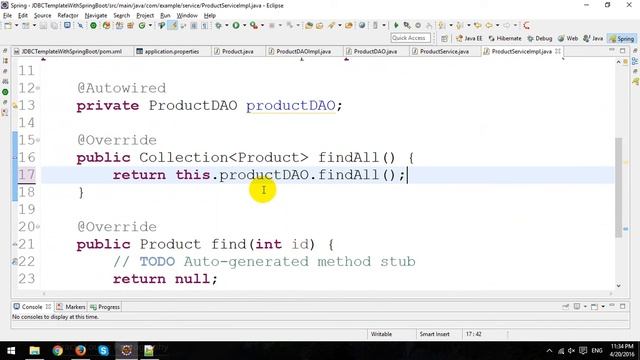
Task: Open Skype from the taskbar
Action: [103, 351]
